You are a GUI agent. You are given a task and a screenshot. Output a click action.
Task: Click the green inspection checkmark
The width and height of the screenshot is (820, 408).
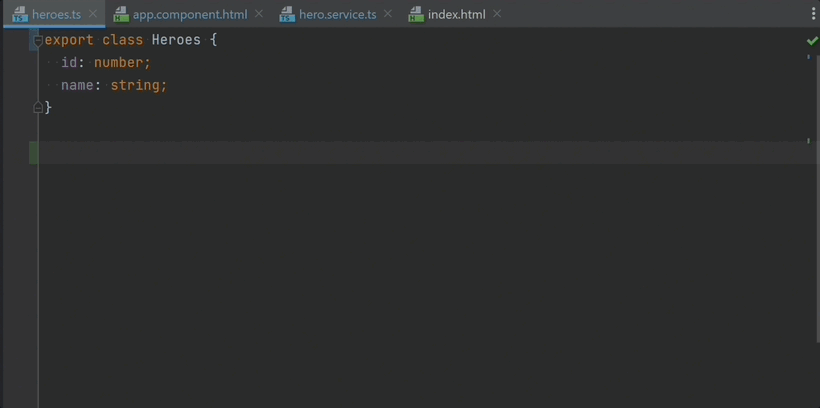point(812,40)
